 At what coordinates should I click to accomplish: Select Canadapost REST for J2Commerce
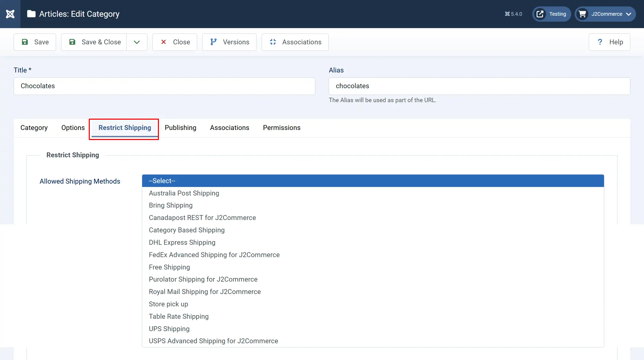(x=373, y=218)
